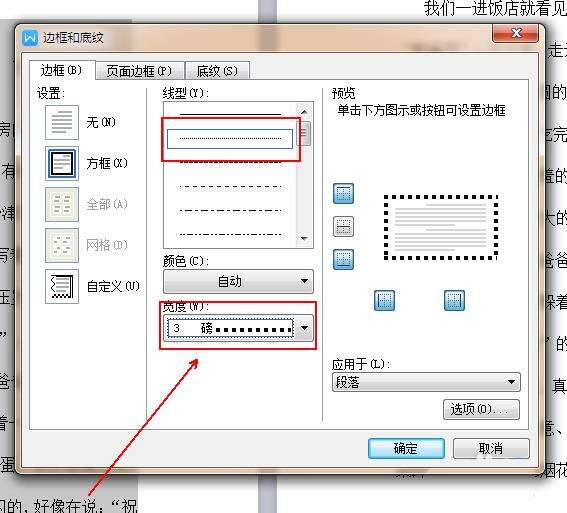
Task: Click line style list scroll down arrow
Action: point(304,239)
